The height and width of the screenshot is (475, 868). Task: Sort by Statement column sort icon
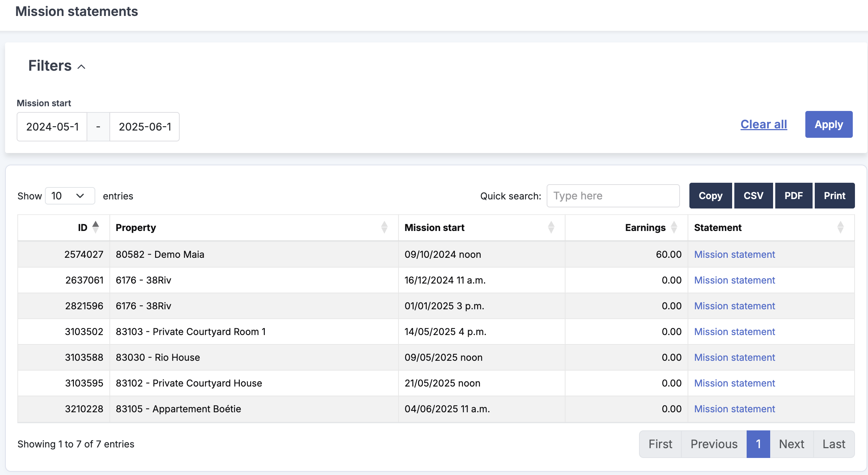(840, 227)
